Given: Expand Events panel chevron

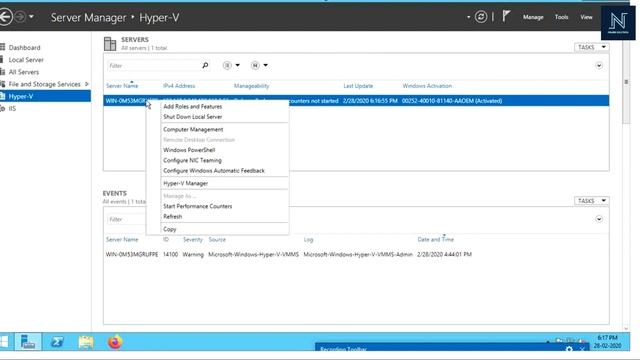Looking at the screenshot, I should click(x=599, y=219).
